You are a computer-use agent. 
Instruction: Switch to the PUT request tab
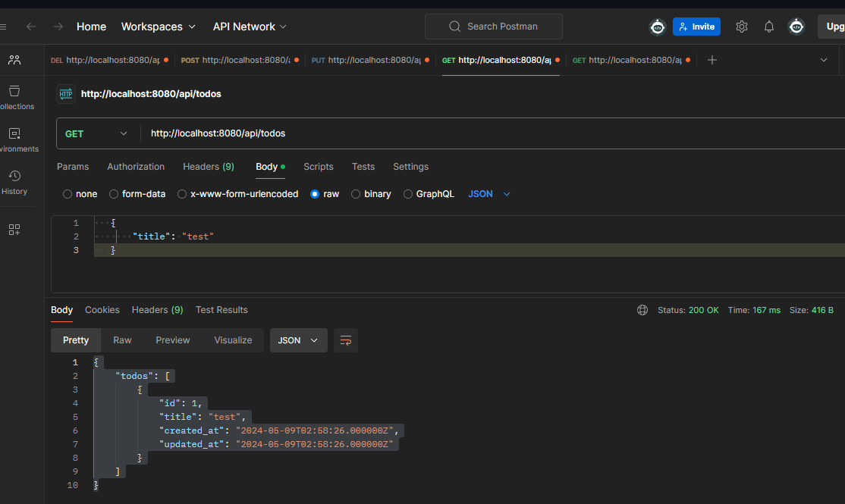[x=370, y=60]
